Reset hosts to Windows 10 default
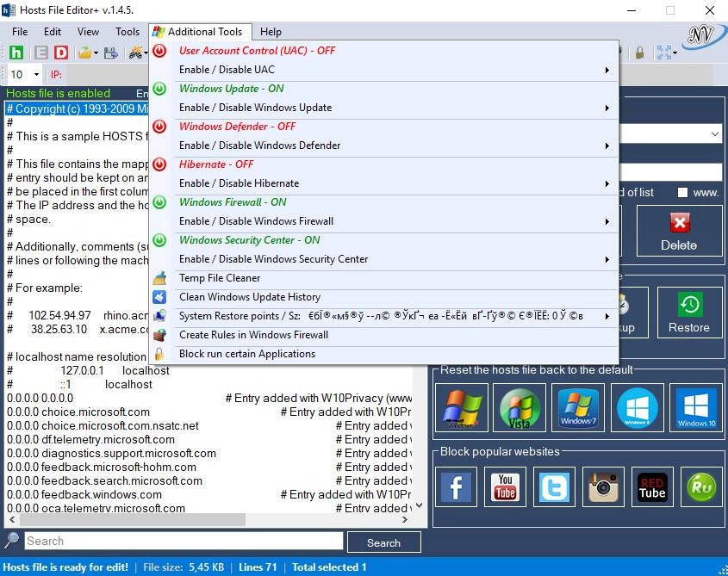Screen dimensions: 728x576 (x=696, y=408)
